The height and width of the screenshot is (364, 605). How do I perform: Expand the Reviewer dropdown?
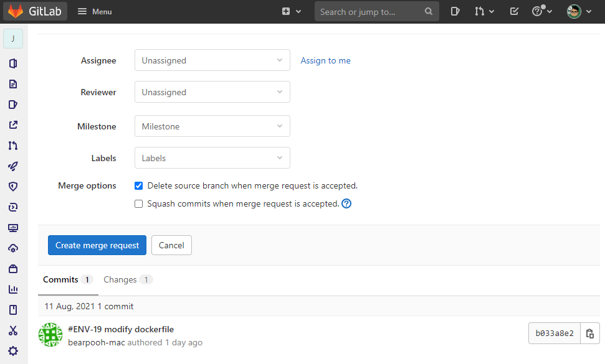pyautogui.click(x=212, y=91)
